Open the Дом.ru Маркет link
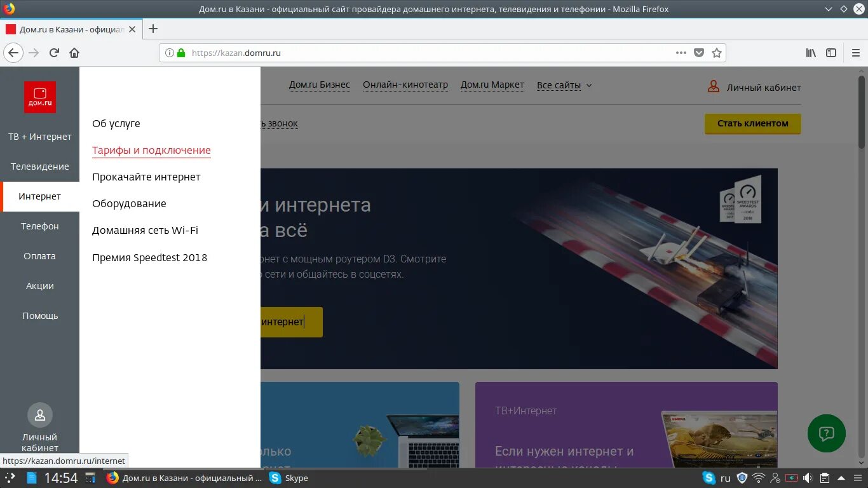The image size is (868, 488). coord(492,85)
